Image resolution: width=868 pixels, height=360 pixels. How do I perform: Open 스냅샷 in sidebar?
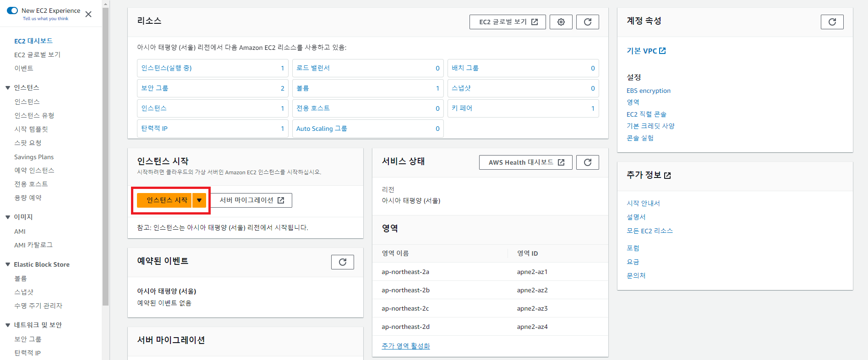(24, 292)
